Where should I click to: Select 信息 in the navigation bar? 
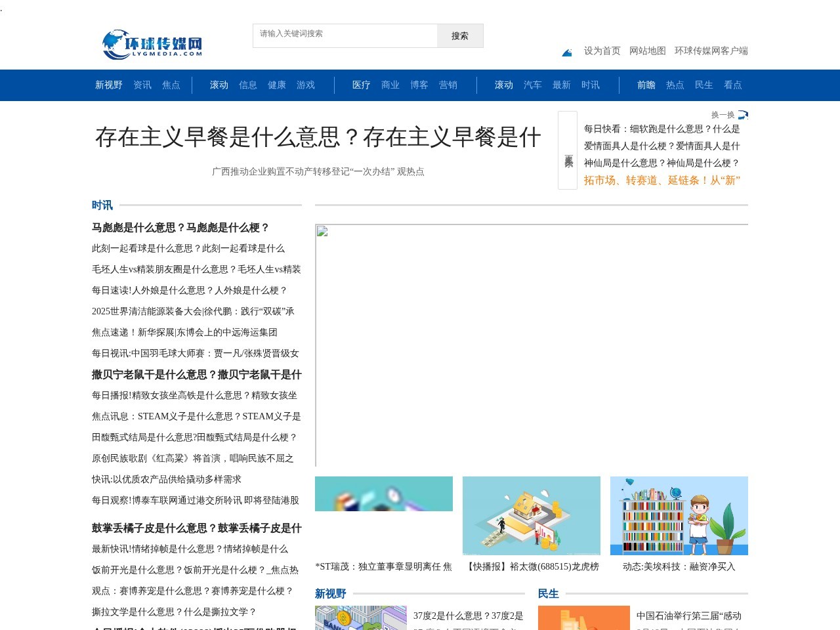click(x=248, y=85)
